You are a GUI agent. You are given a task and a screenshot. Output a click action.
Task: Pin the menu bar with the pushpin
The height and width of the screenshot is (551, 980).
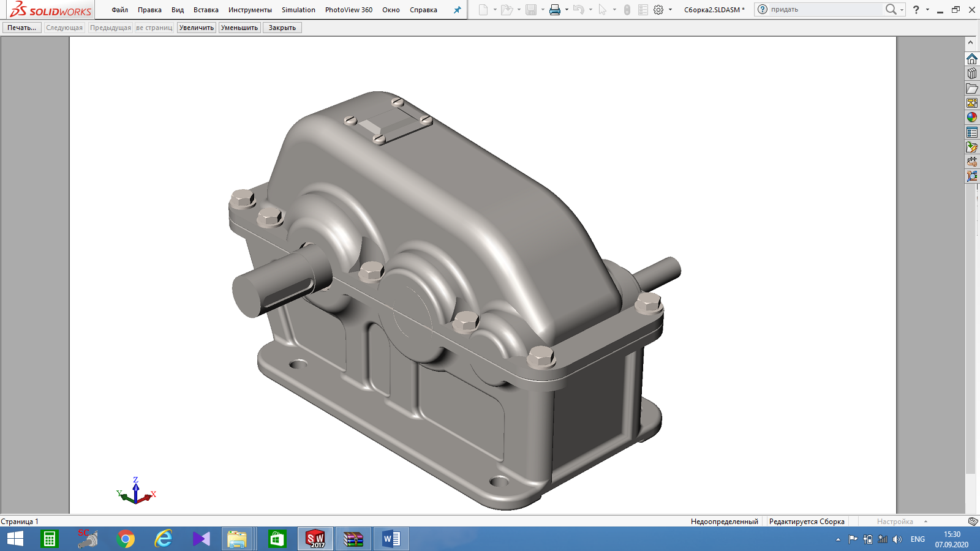[457, 10]
